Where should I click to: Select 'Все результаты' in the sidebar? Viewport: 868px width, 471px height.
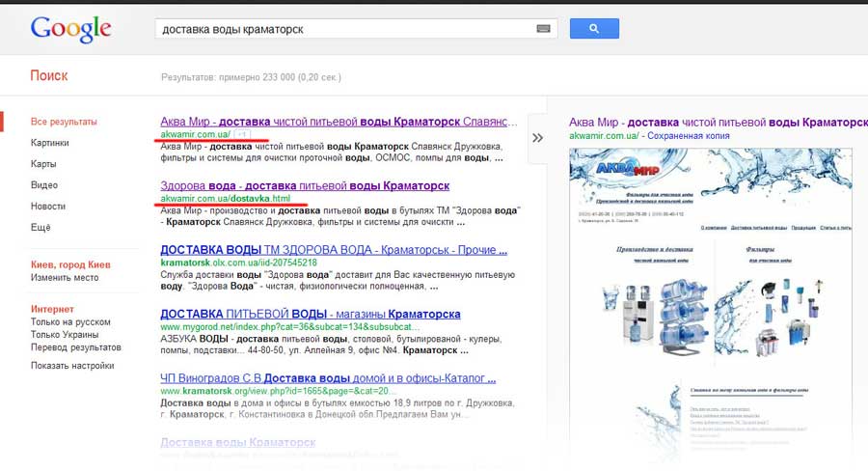[x=64, y=122]
